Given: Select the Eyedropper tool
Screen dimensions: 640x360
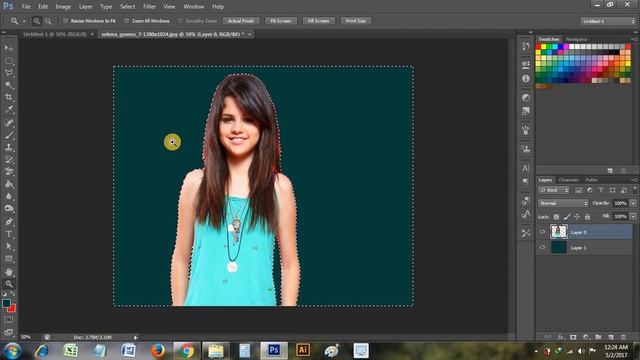Looking at the screenshot, I should [9, 110].
